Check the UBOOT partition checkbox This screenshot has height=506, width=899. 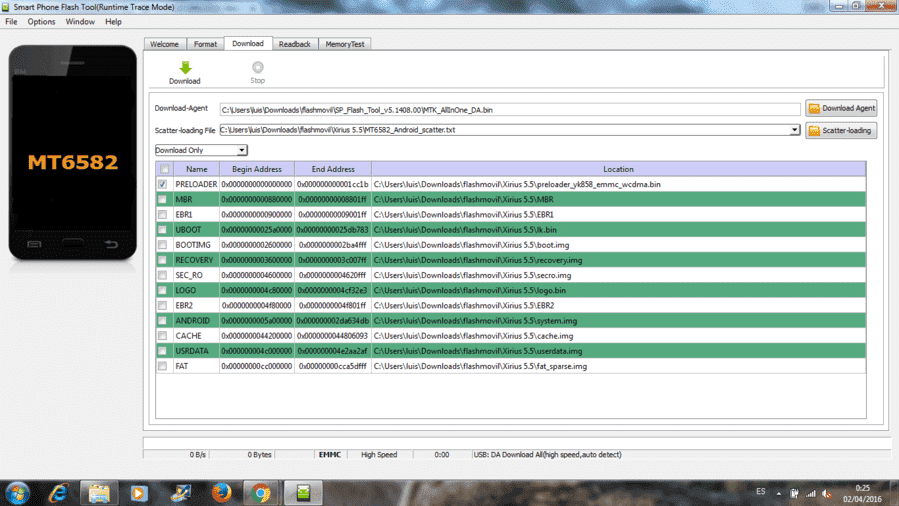[163, 230]
